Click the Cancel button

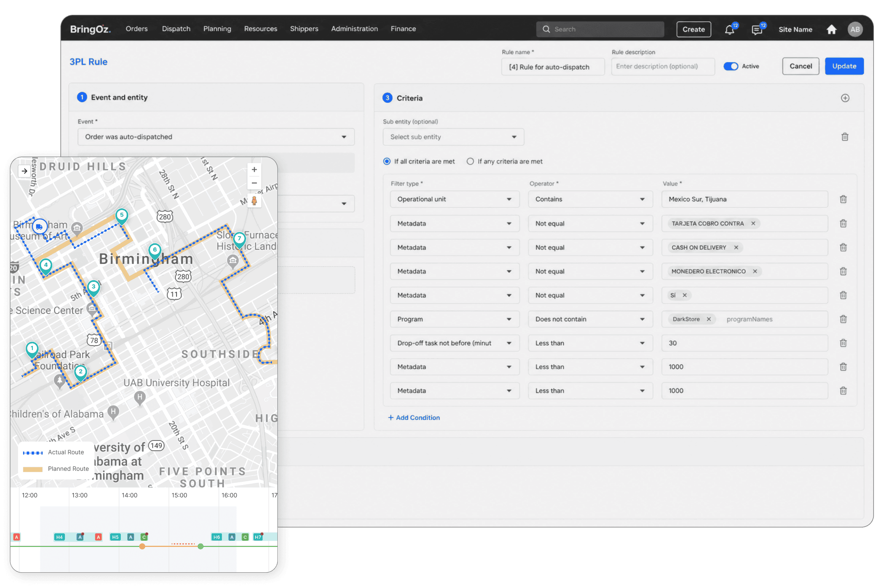(x=800, y=66)
